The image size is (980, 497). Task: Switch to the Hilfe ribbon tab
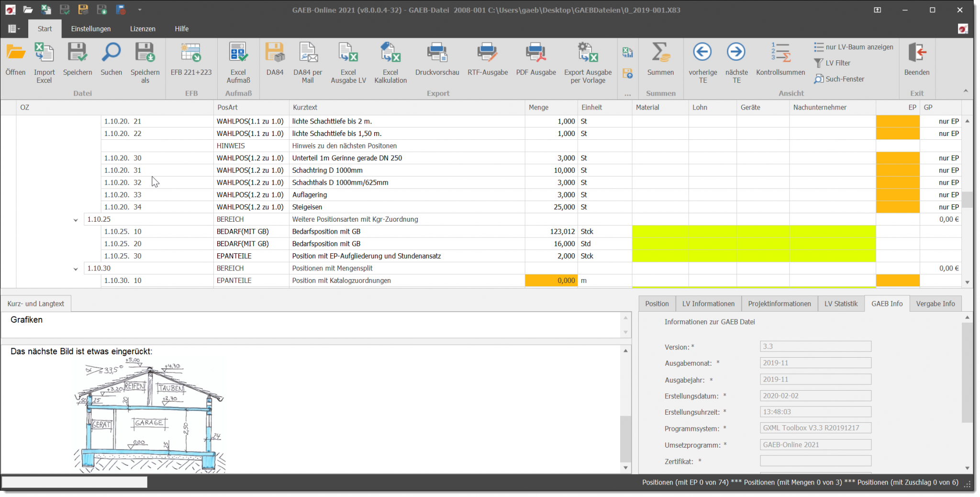pos(181,28)
